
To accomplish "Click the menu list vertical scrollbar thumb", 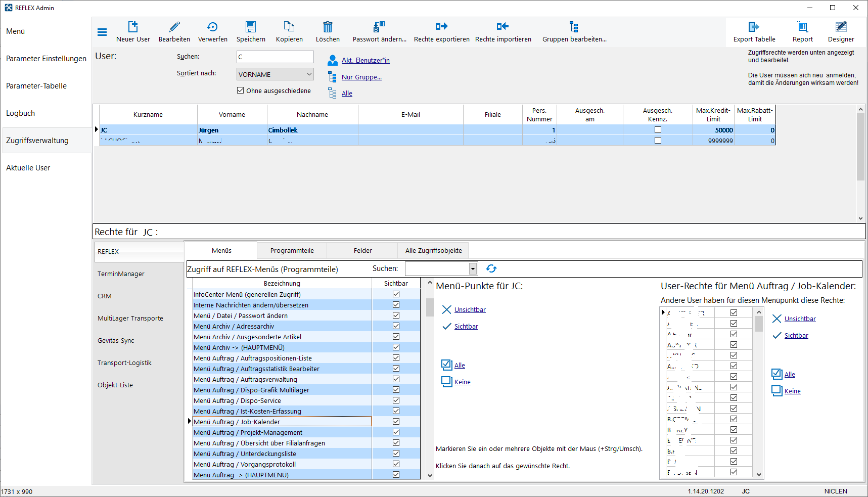I will coord(430,306).
